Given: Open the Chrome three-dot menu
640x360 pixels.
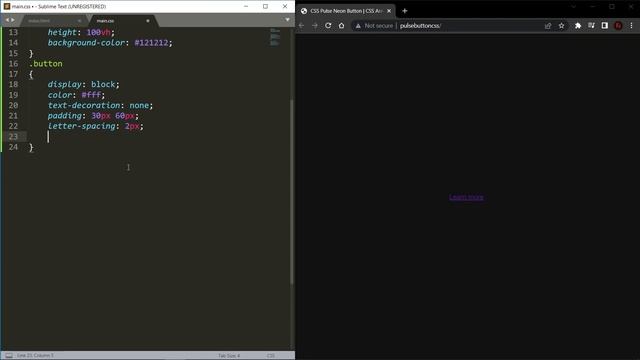Looking at the screenshot, I should [631, 26].
